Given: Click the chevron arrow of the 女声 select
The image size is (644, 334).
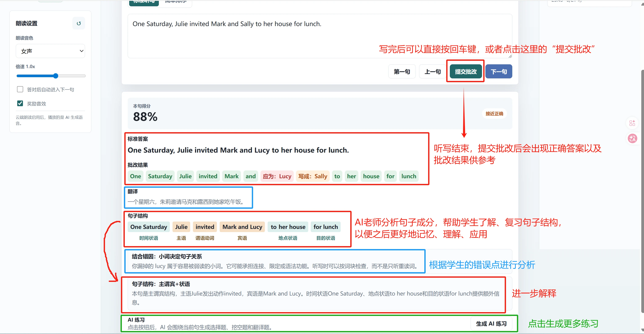Looking at the screenshot, I should (x=81, y=51).
